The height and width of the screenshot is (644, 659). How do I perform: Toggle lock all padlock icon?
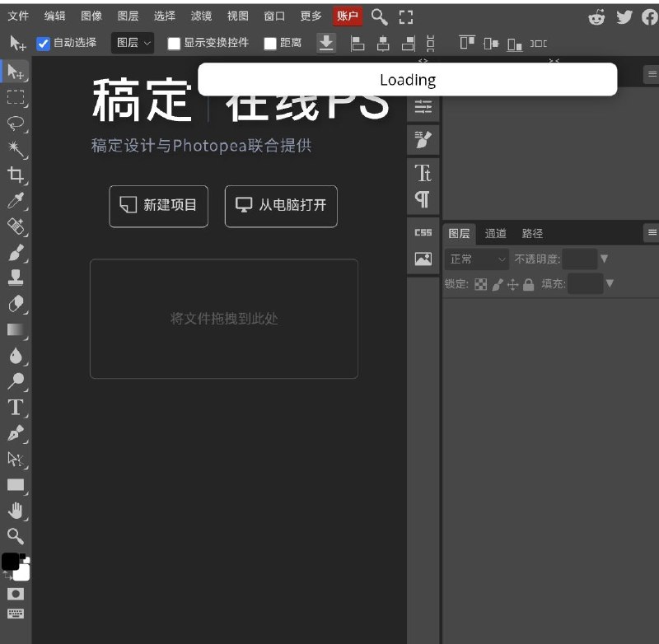click(529, 284)
